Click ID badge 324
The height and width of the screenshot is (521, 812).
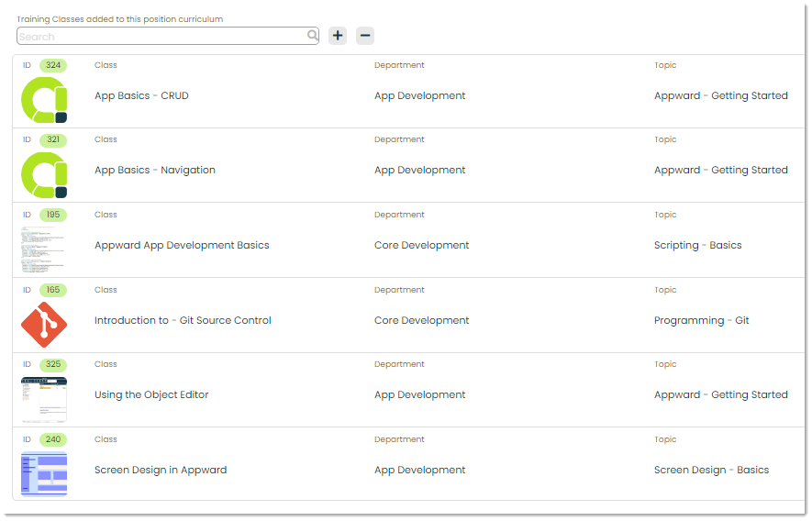pos(53,65)
